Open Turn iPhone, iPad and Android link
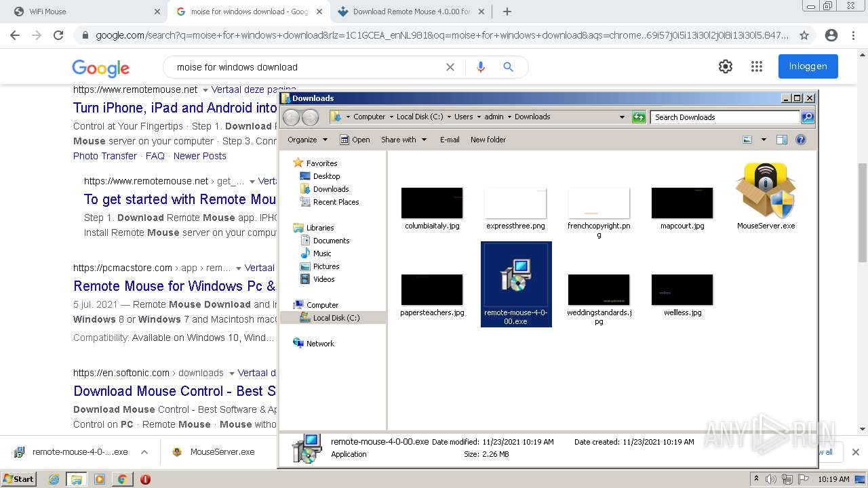Screen dimensions: 868x488 [175, 108]
